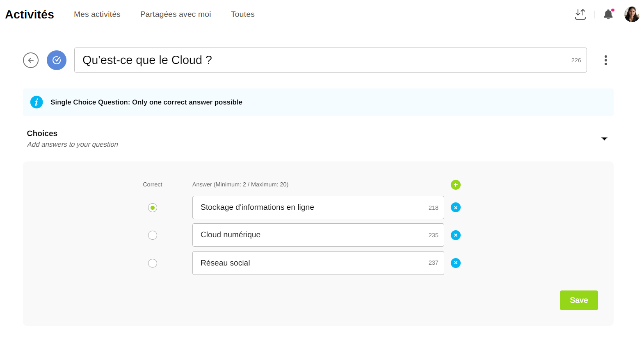Open the user profile avatar
Viewport: 644px width, 338px height.
[632, 14]
